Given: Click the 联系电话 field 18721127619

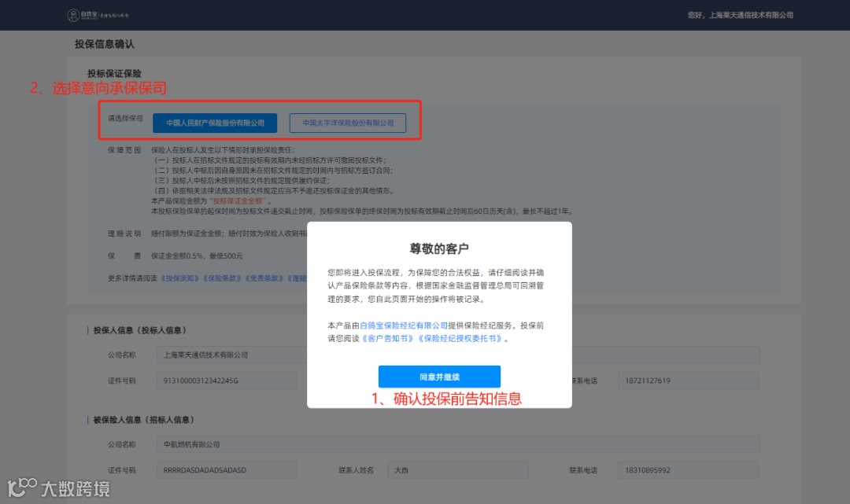Looking at the screenshot, I should coord(689,381).
